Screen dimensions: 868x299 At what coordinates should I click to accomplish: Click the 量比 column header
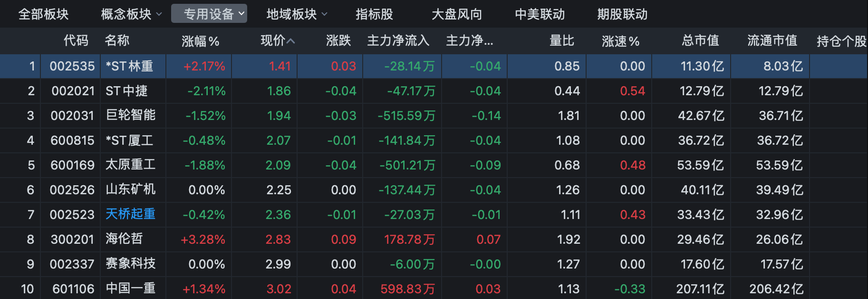click(561, 41)
